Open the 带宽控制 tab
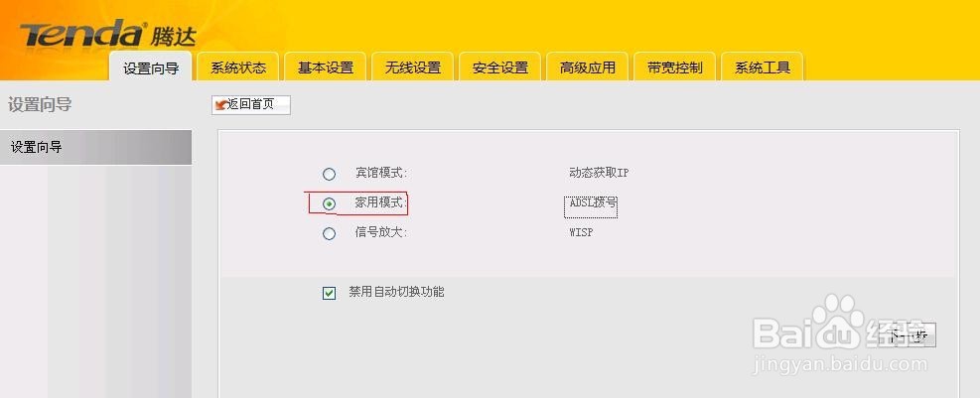Viewport: 980px width, 398px height. (x=675, y=66)
